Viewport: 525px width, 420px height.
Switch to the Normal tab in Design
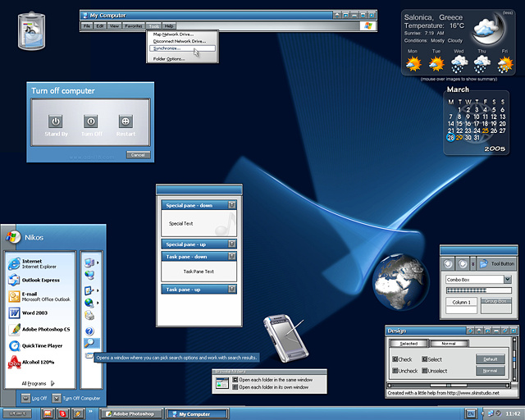point(448,343)
